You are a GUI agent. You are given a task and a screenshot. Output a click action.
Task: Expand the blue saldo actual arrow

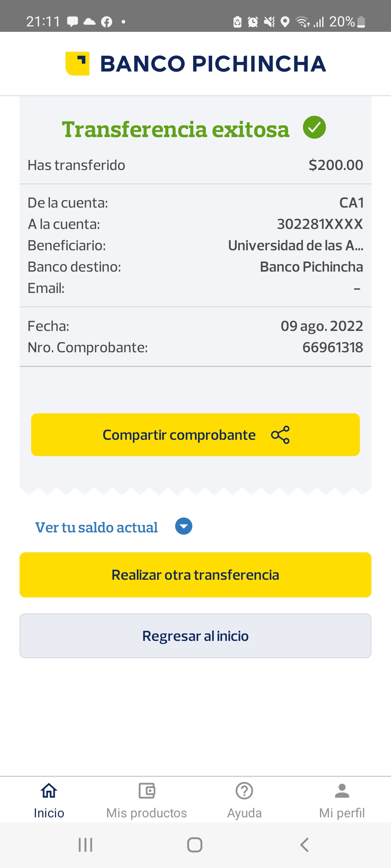[184, 526]
